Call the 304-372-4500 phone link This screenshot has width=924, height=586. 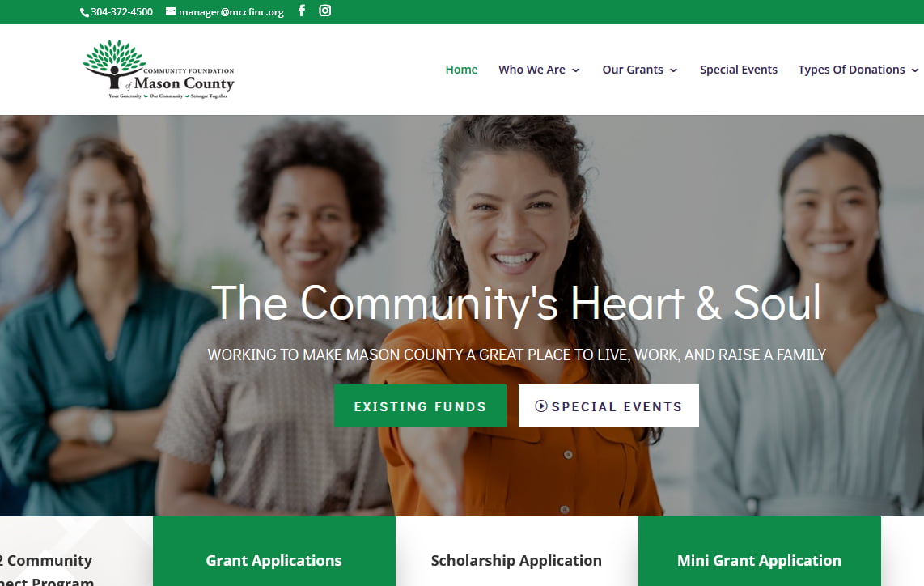(121, 12)
